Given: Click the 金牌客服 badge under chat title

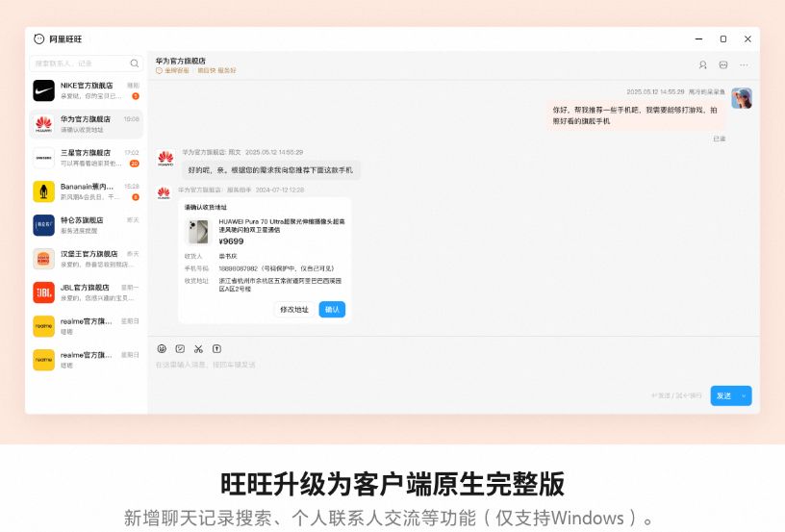Looking at the screenshot, I should click(173, 70).
